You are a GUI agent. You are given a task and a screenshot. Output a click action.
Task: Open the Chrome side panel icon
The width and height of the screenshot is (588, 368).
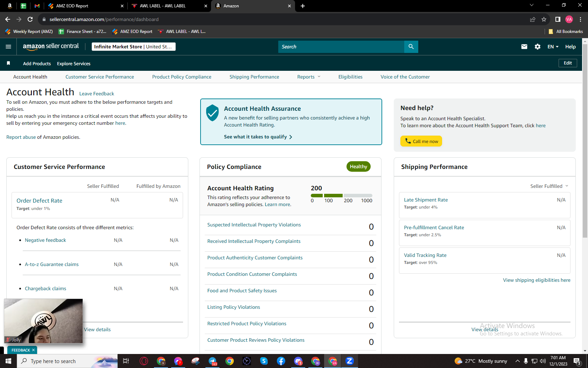pos(558,19)
